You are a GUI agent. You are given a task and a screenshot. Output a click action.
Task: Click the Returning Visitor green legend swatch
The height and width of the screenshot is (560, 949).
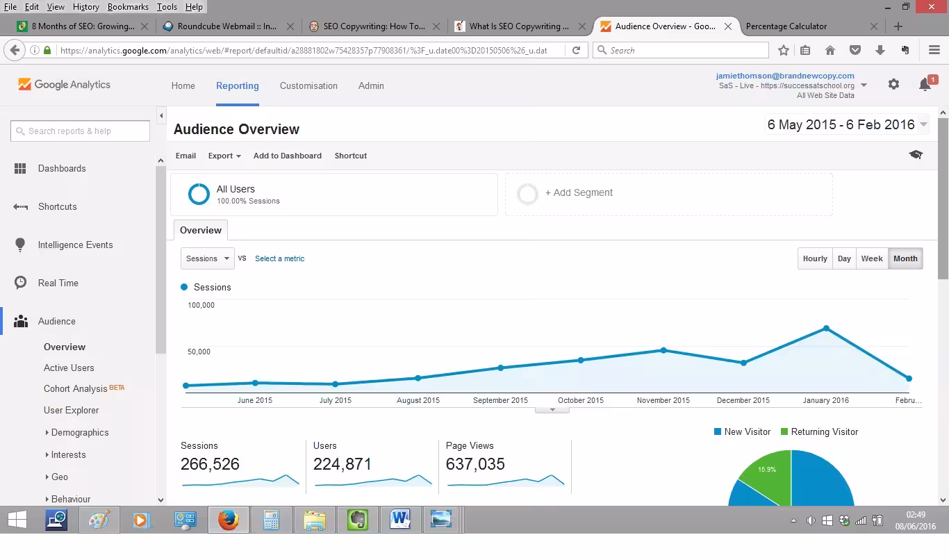tap(784, 431)
